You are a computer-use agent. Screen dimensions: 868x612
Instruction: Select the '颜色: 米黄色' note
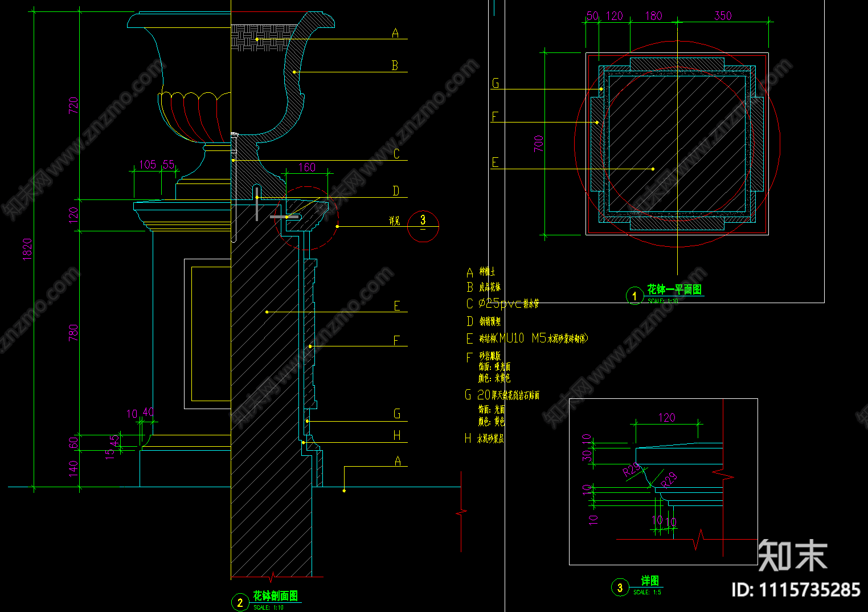tap(494, 378)
